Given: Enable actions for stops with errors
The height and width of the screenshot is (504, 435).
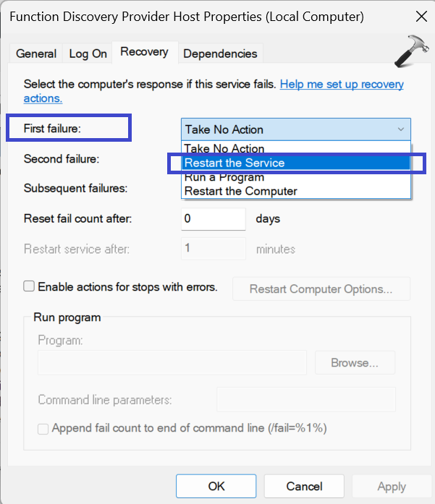Looking at the screenshot, I should pyautogui.click(x=30, y=286).
